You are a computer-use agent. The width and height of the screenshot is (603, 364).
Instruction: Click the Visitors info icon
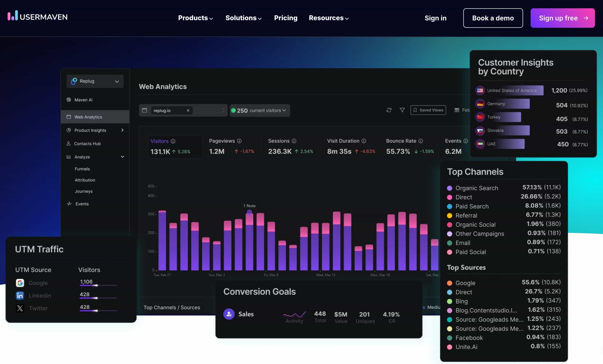pos(173,141)
